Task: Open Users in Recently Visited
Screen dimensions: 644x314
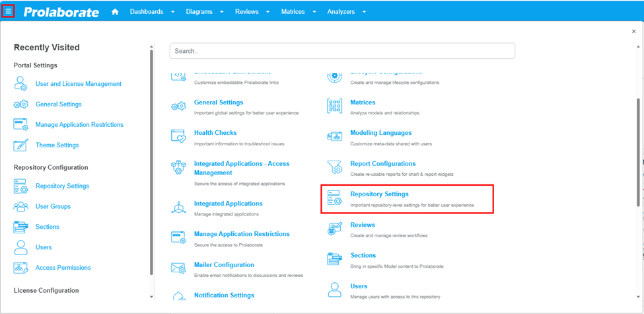Action: [44, 247]
